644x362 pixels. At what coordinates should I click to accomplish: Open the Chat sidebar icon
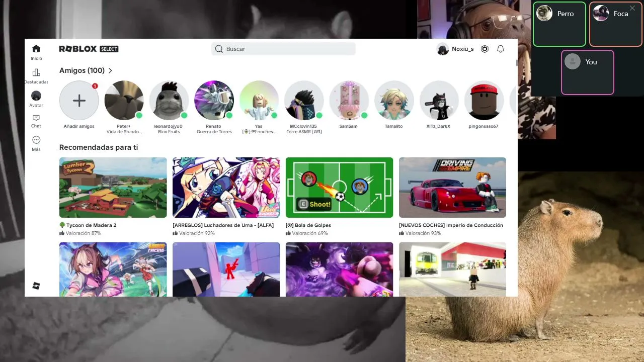pos(36,118)
